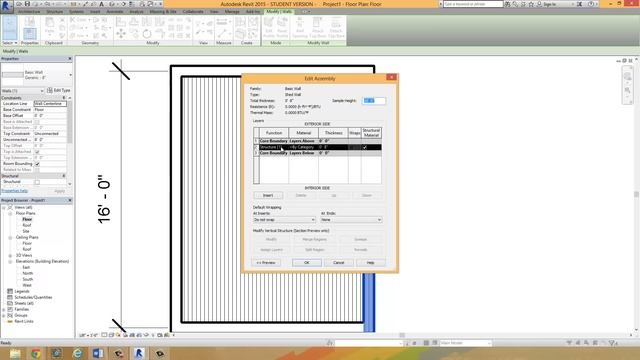The image size is (640, 360).
Task: Toggle Structural Material checkbox in Structure layer row
Action: [365, 147]
